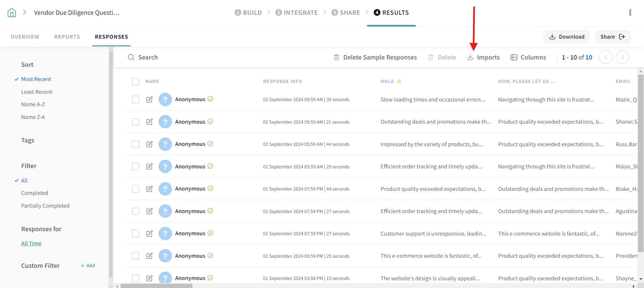This screenshot has width=644, height=288.
Task: Open the Columns table icon
Action: tap(514, 57)
